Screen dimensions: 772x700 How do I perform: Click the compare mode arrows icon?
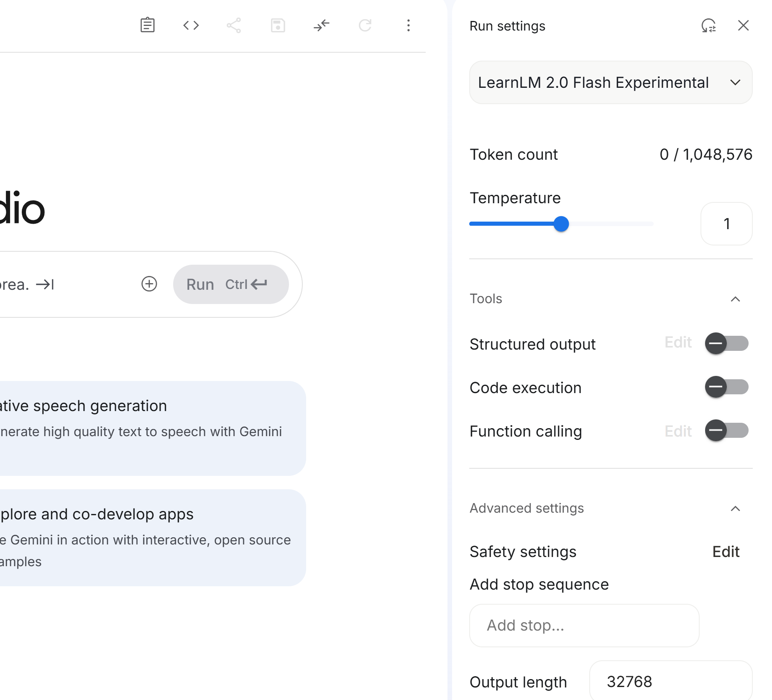(322, 26)
